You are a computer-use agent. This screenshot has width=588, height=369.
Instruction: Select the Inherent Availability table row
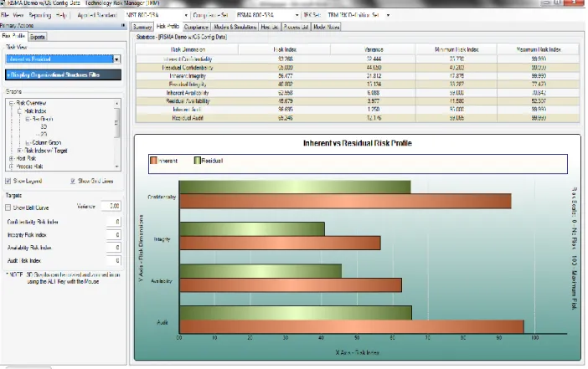tap(358, 93)
